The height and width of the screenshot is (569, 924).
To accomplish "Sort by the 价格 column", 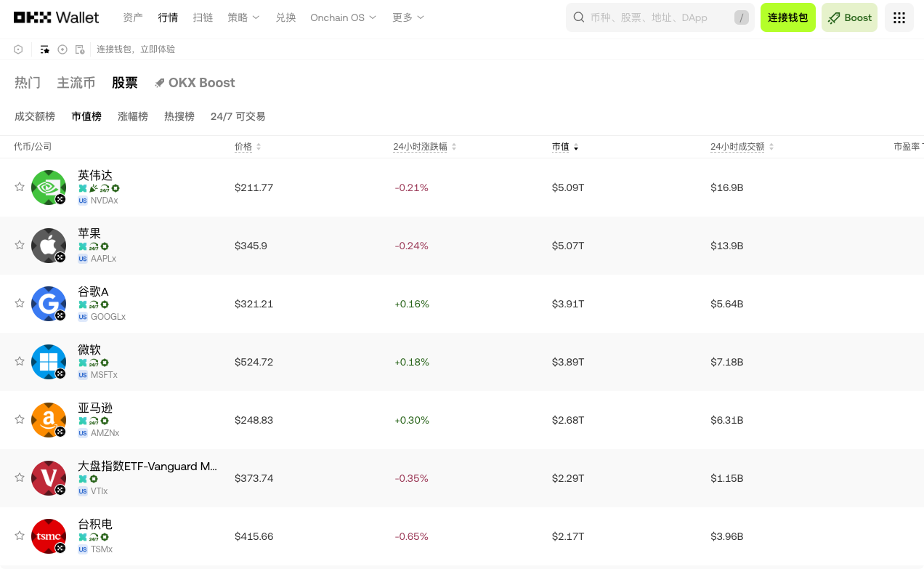I will (x=248, y=147).
